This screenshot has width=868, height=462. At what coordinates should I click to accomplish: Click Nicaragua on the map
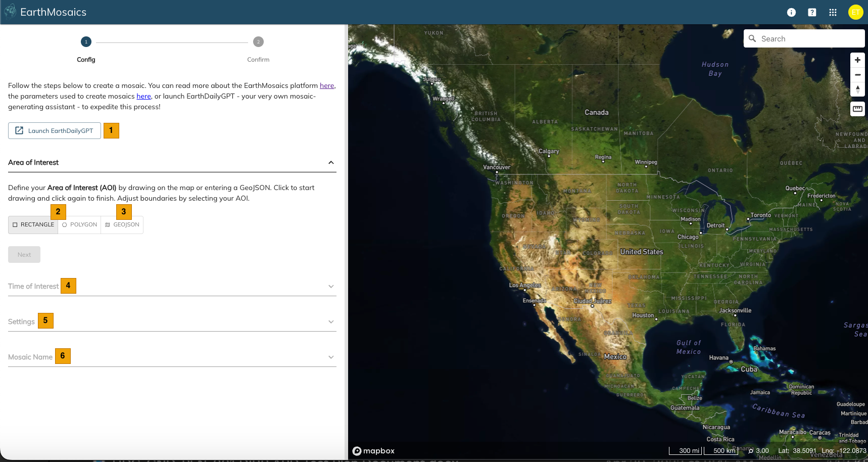716,428
